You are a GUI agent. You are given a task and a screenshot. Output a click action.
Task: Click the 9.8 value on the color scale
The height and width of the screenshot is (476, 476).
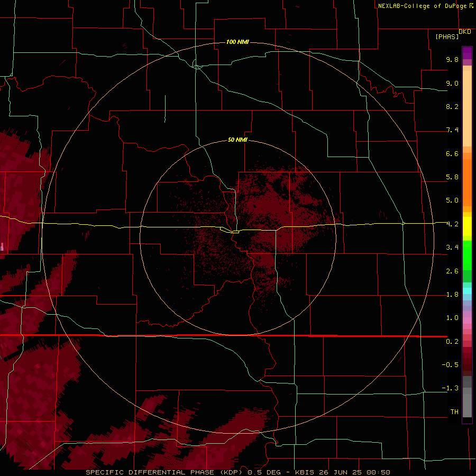(x=452, y=59)
